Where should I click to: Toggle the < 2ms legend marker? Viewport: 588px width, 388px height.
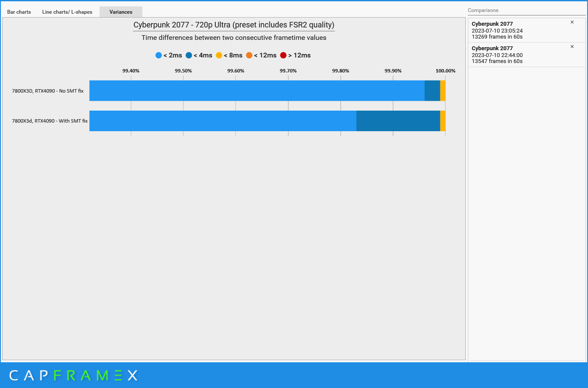tap(159, 55)
